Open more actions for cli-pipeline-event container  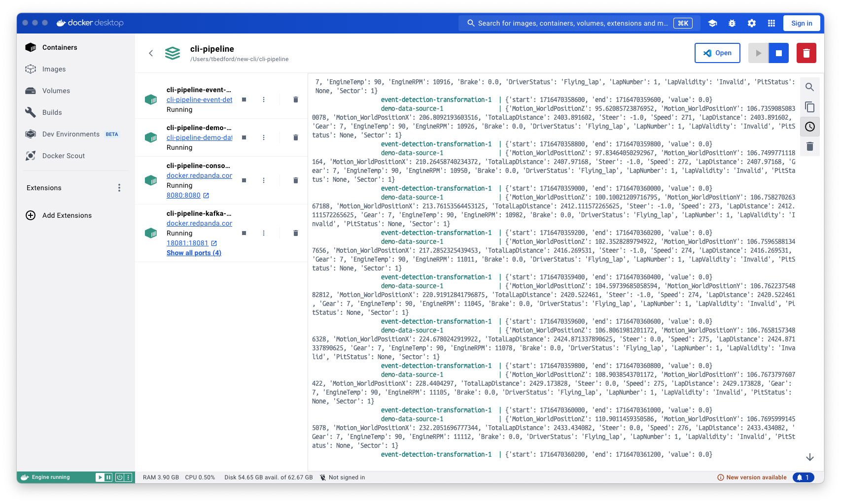point(264,100)
